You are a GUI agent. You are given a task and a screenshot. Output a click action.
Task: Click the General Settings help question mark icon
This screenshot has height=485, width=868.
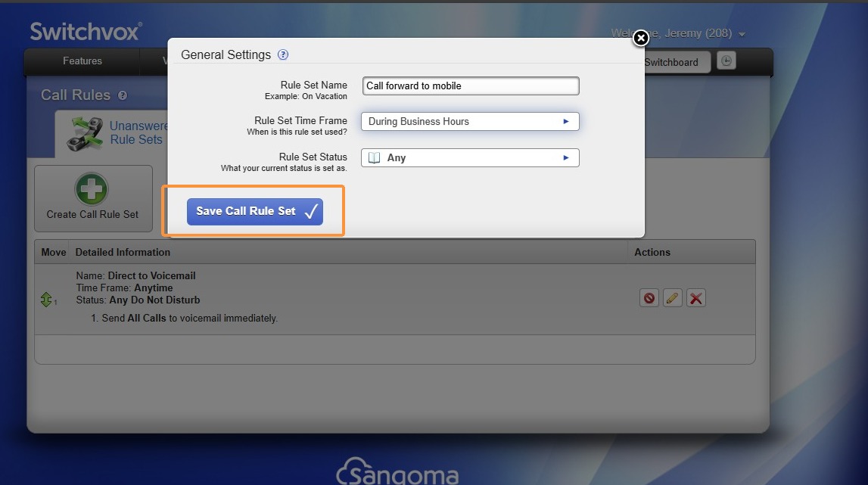click(x=283, y=54)
